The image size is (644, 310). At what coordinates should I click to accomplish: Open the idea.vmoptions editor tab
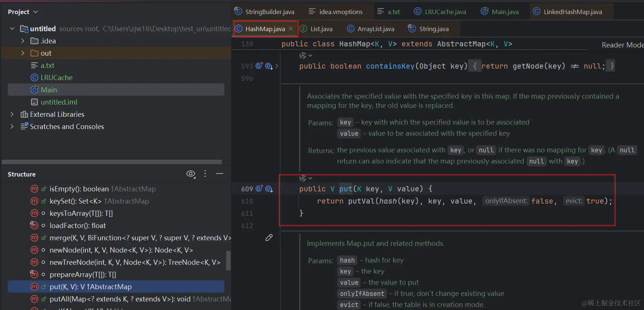pos(336,11)
